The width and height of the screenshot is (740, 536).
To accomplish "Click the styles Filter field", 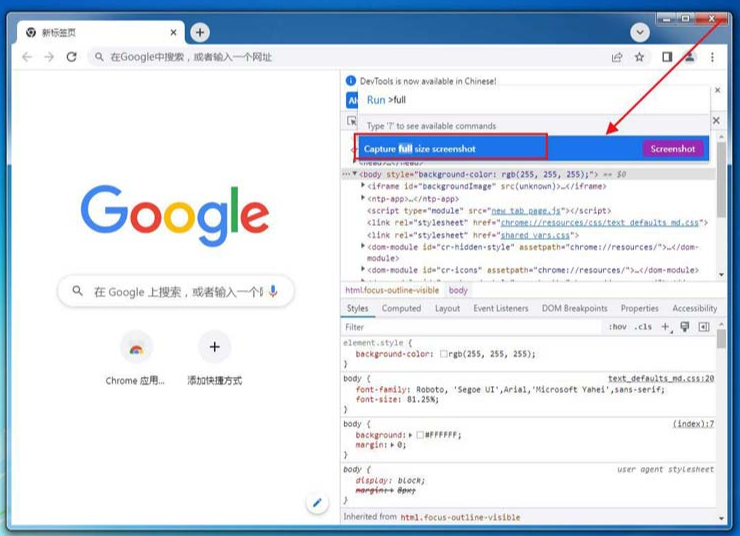I will 472,327.
